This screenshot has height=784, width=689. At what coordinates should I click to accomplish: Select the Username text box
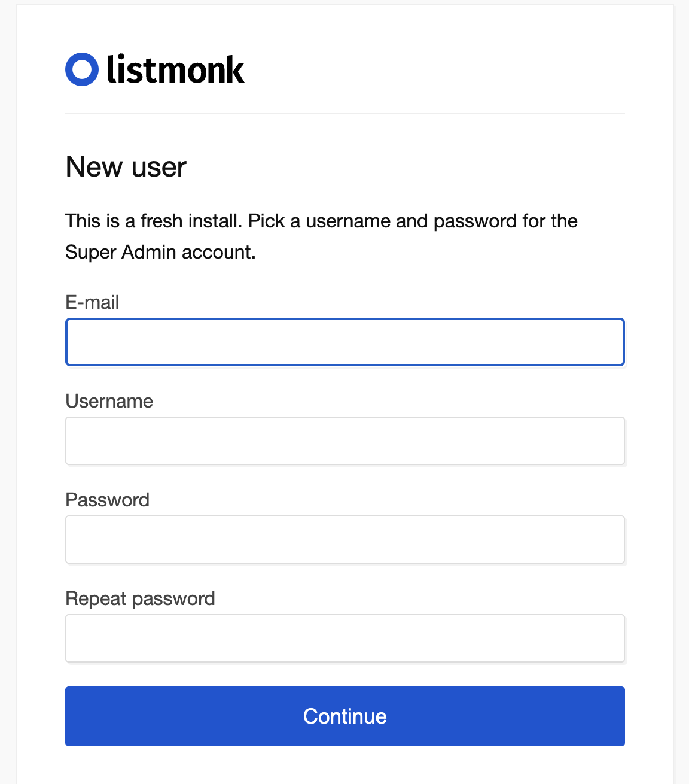[x=344, y=441]
